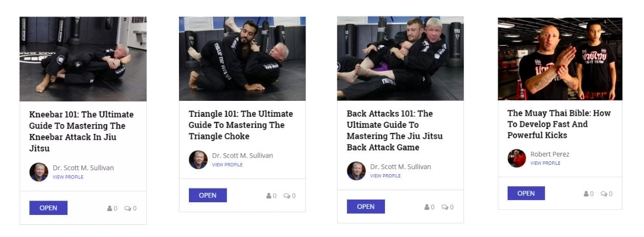Viewport: 644px width, 237px height.
Task: Click Dr. Sullivan's avatar on Triangle 101 card
Action: click(198, 160)
